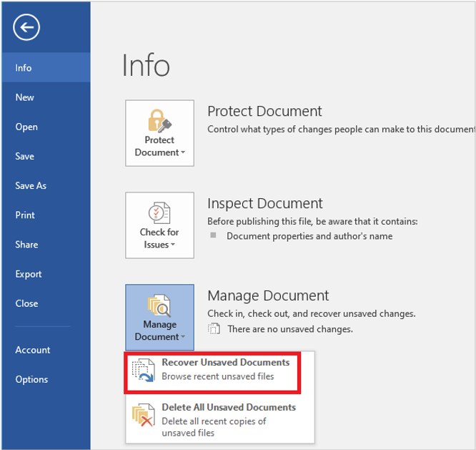
Task: Open Word Options from sidebar
Action: [46, 379]
